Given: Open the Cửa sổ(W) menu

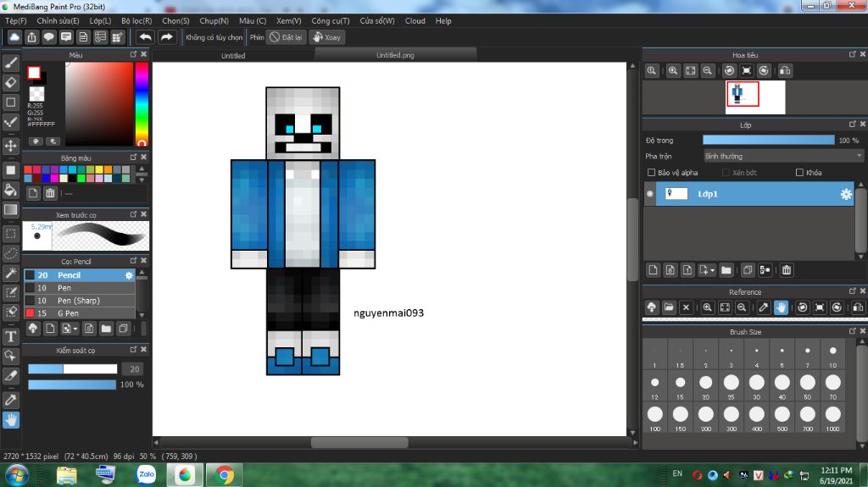Looking at the screenshot, I should click(x=377, y=21).
